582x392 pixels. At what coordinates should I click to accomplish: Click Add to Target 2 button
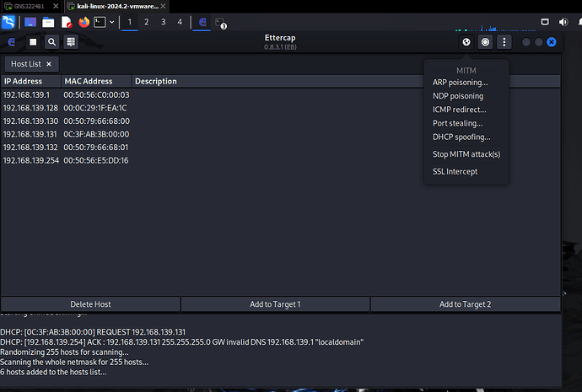pyautogui.click(x=465, y=304)
